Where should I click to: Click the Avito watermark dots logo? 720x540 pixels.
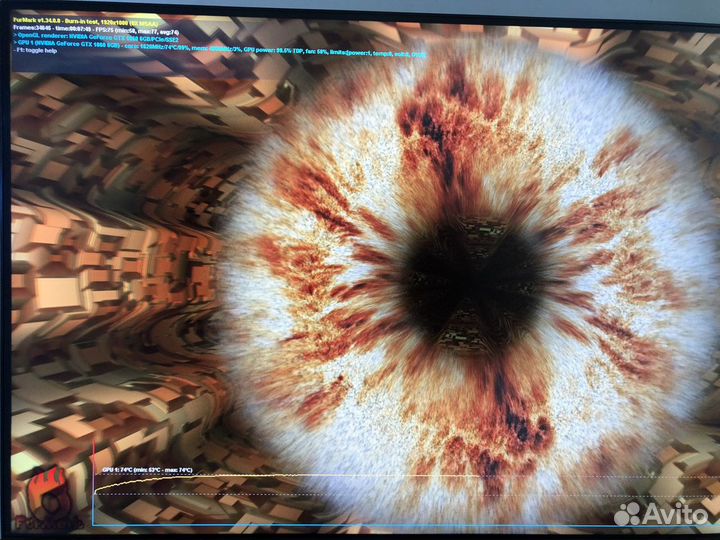(x=627, y=514)
